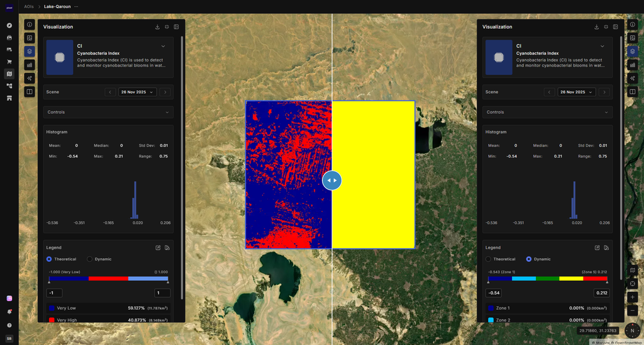Viewport: 644px width, 345px height.
Task: Open notifications bell in left sidebar
Action: tap(9, 312)
